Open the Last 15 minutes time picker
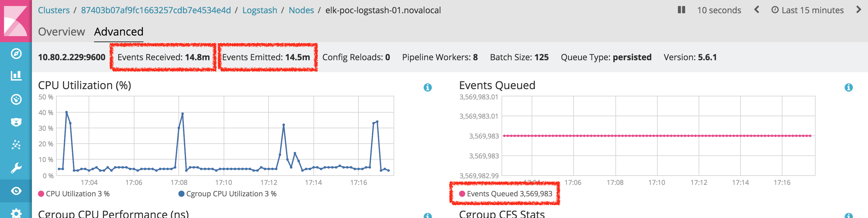This screenshot has width=868, height=218. click(807, 11)
